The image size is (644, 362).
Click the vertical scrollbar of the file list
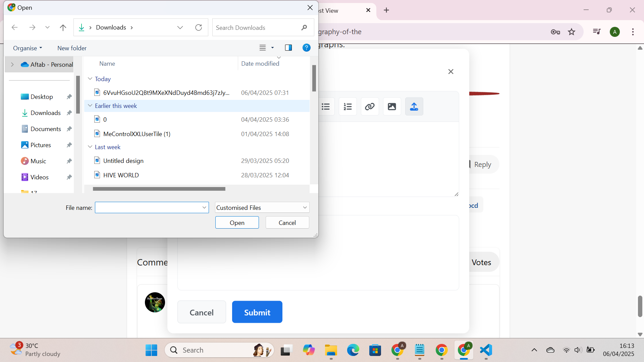pyautogui.click(x=314, y=78)
